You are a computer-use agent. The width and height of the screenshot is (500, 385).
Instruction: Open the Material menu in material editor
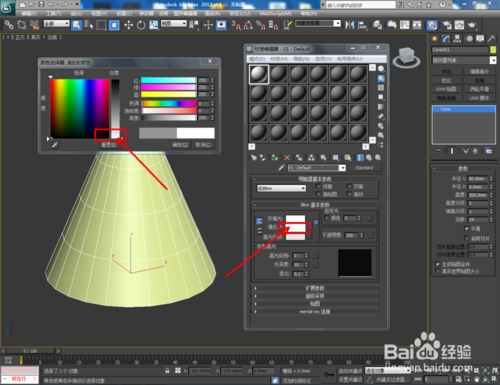(279, 59)
